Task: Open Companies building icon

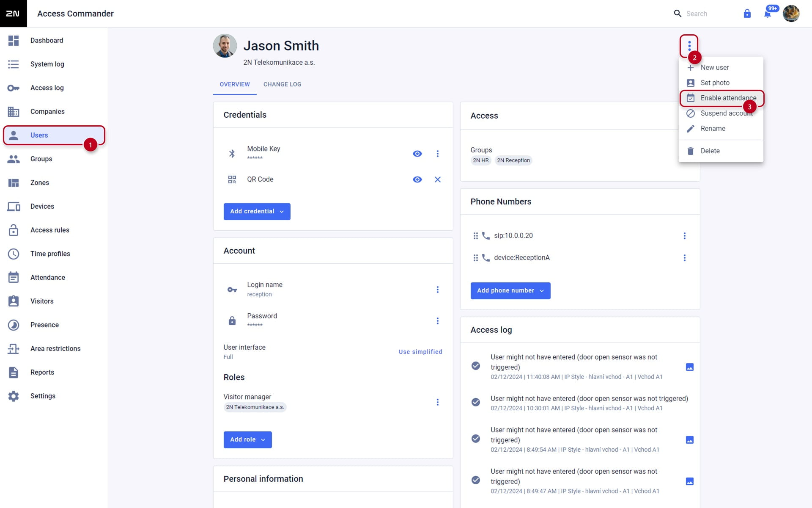Action: (14, 112)
